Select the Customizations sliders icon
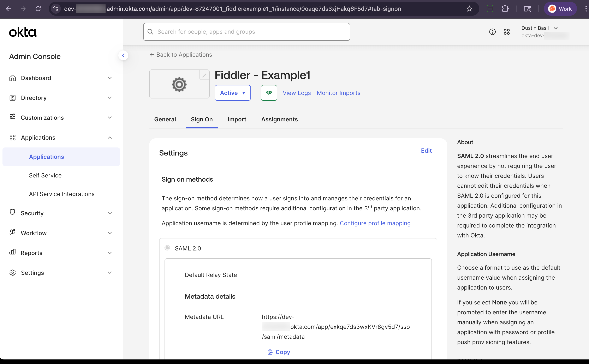The image size is (589, 364). tap(13, 117)
